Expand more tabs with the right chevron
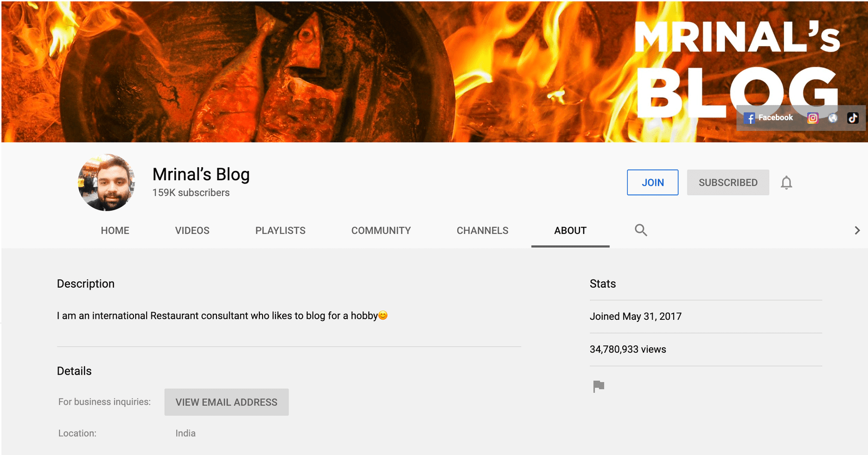 pos(857,230)
